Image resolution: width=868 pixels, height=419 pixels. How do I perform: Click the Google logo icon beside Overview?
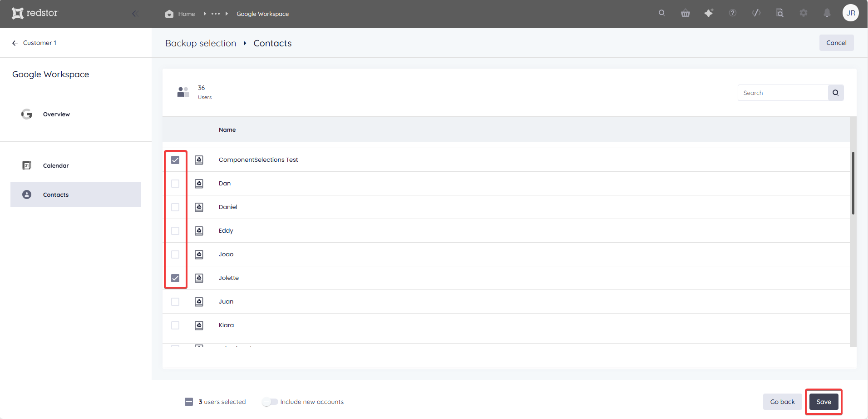tap(27, 114)
